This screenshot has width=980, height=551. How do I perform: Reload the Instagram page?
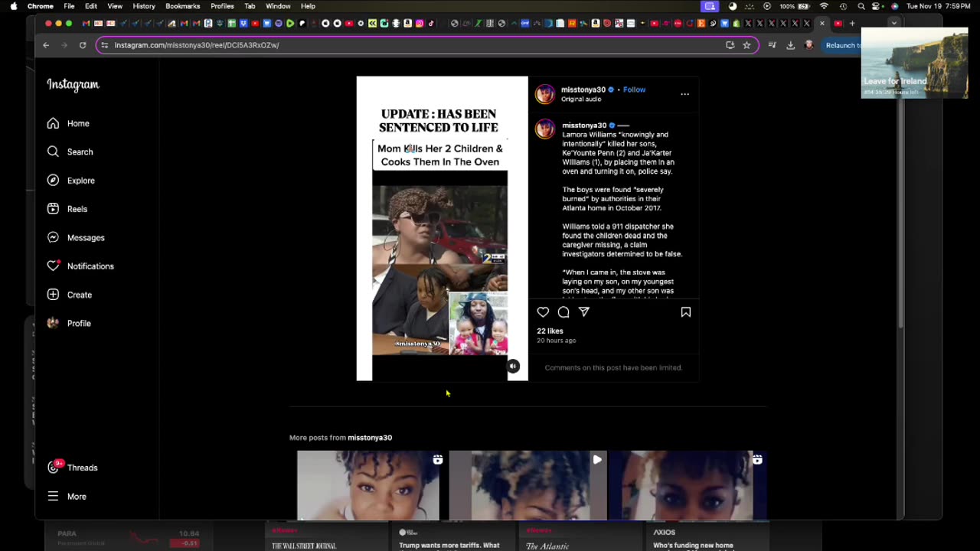83,45
